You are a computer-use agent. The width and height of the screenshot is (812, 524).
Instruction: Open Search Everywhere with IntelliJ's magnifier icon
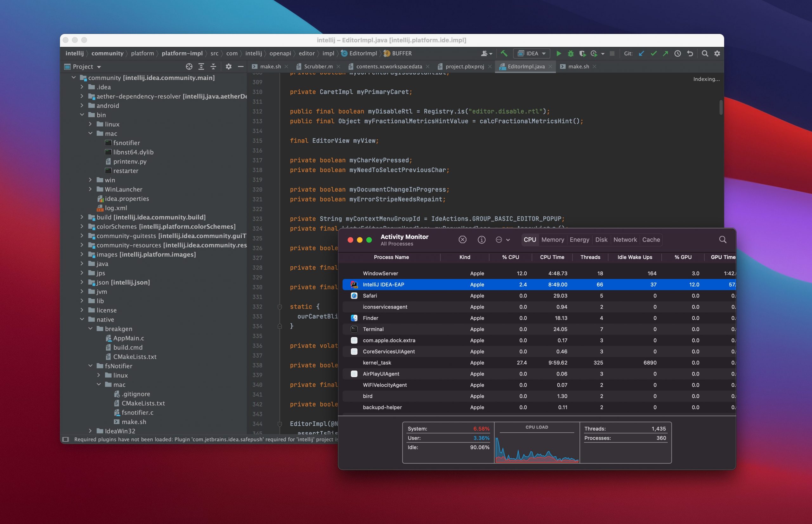click(704, 53)
